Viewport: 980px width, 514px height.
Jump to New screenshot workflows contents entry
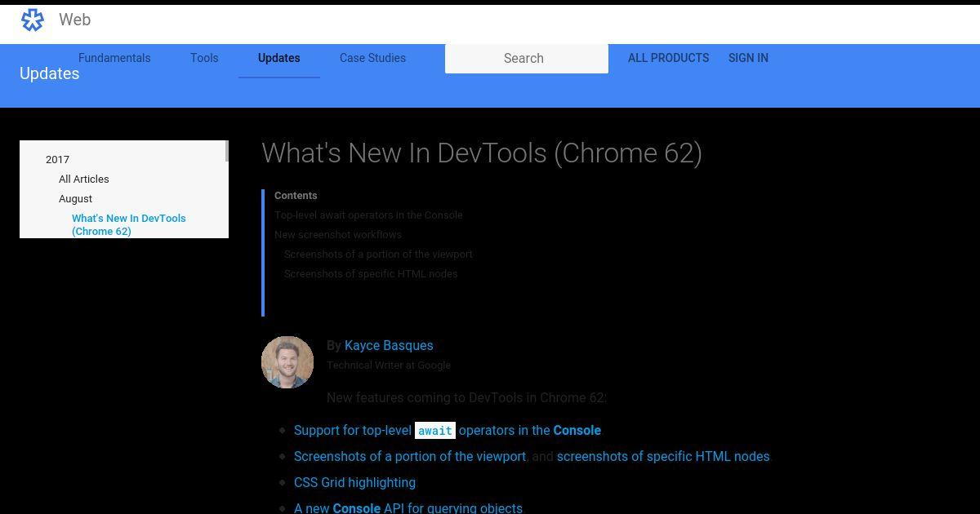tap(338, 234)
